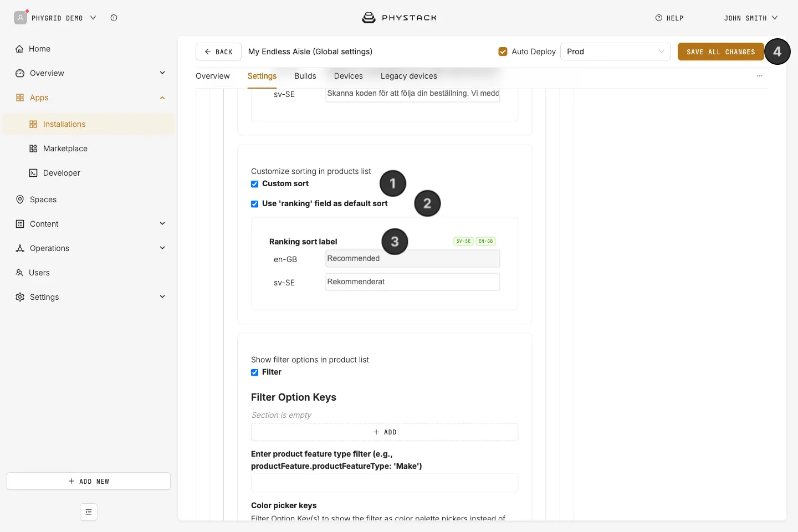Click the Save All Changes button
The height and width of the screenshot is (532, 798).
click(721, 52)
